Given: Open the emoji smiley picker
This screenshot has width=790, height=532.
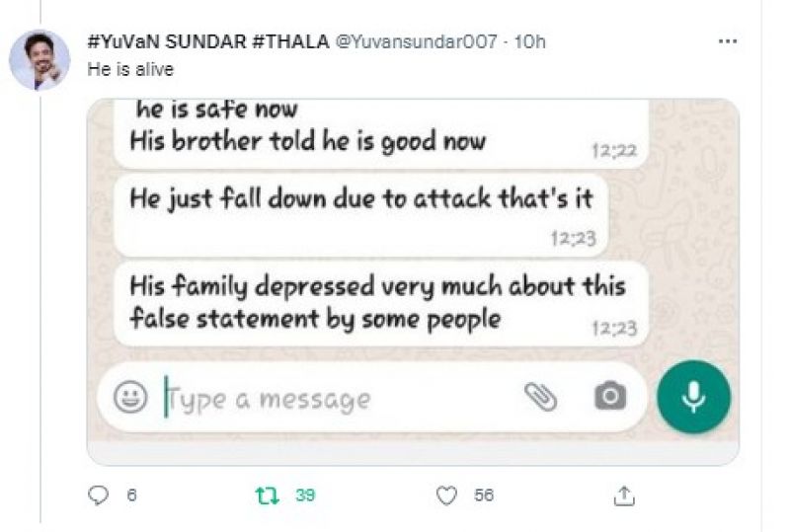Looking at the screenshot, I should coord(130,397).
